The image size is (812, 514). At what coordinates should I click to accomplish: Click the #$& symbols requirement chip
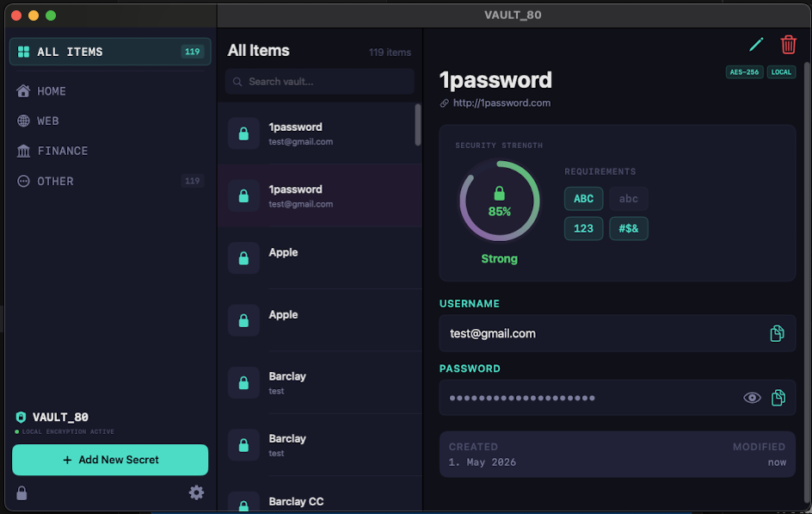click(628, 228)
